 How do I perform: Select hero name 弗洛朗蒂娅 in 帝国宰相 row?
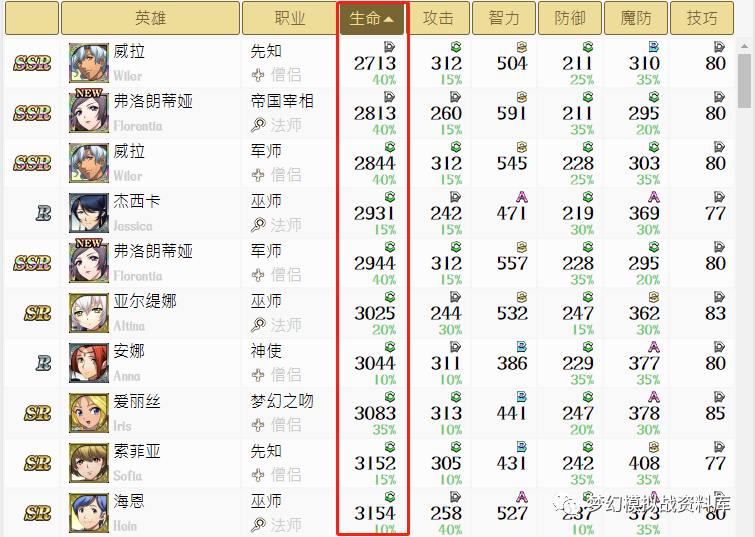(x=153, y=101)
